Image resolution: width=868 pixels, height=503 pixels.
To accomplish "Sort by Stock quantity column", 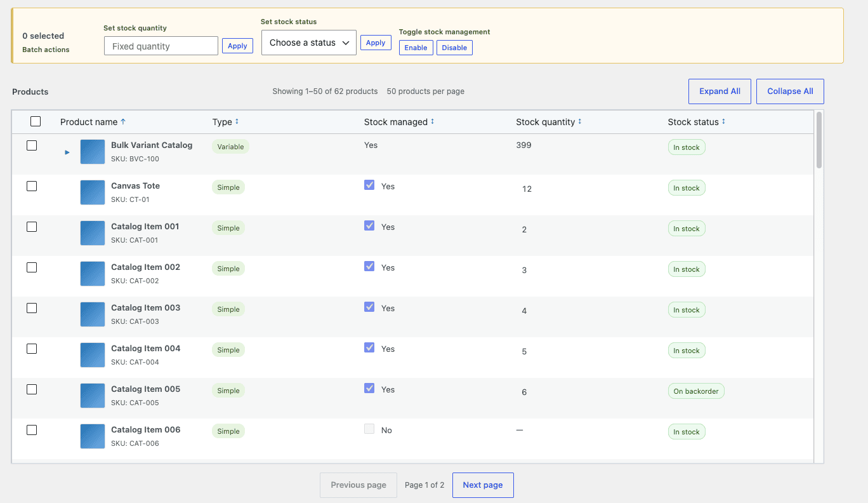I will pyautogui.click(x=549, y=122).
